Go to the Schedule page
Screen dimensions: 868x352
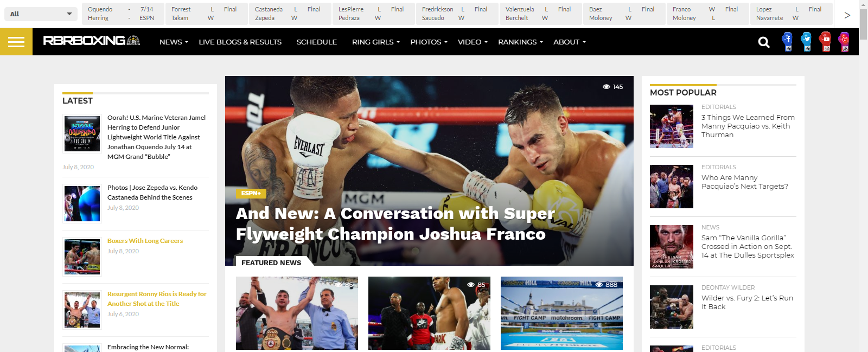[x=316, y=42]
